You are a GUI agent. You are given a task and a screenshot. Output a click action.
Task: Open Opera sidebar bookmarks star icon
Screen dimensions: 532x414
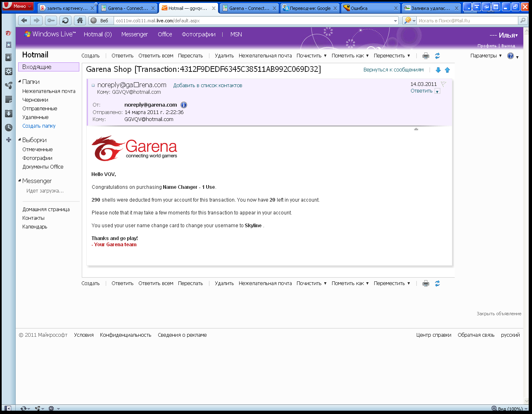click(8, 45)
